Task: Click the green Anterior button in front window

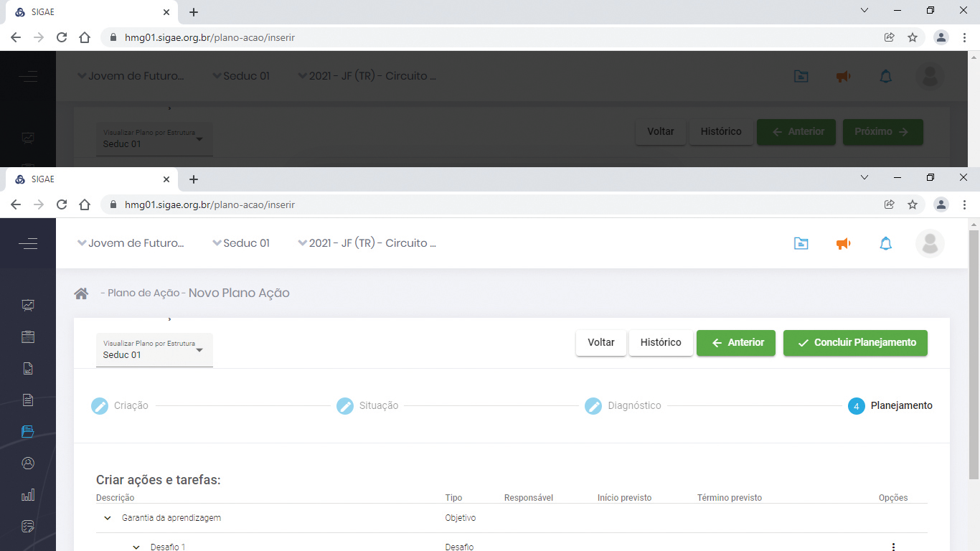Action: point(736,343)
